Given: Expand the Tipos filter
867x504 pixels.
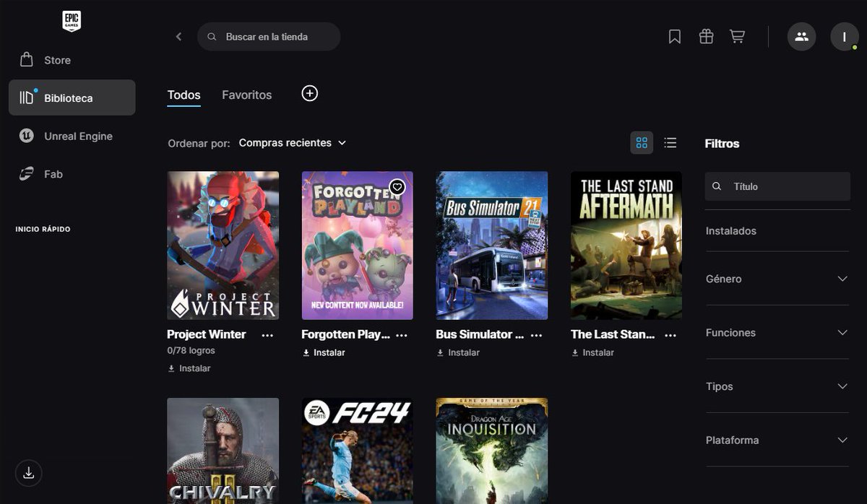Looking at the screenshot, I should 777,386.
